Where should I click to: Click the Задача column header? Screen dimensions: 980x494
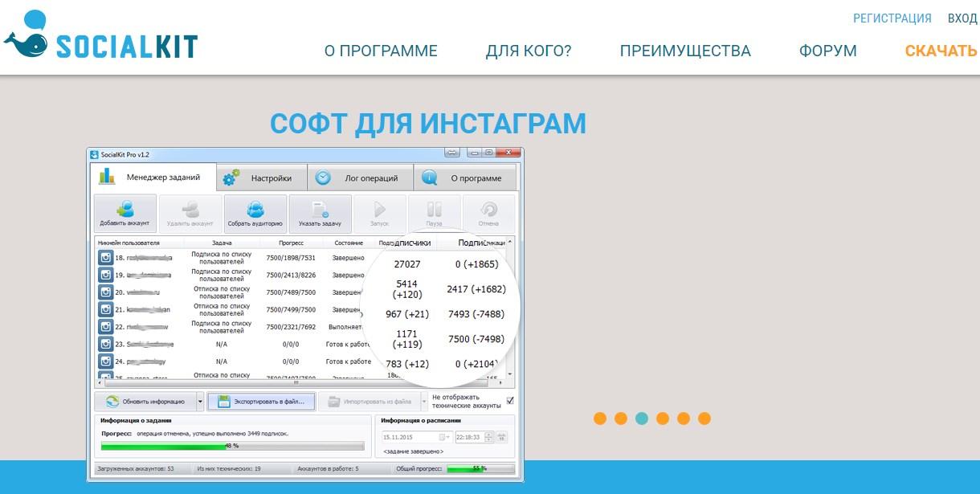point(222,242)
